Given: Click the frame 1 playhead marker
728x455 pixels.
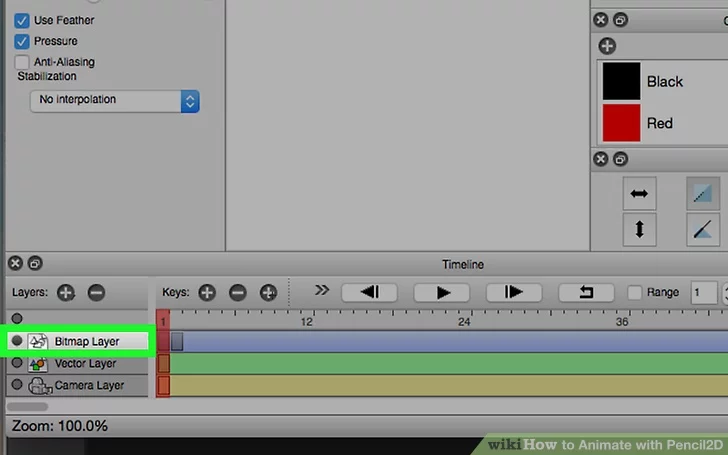Looking at the screenshot, I should [163, 319].
